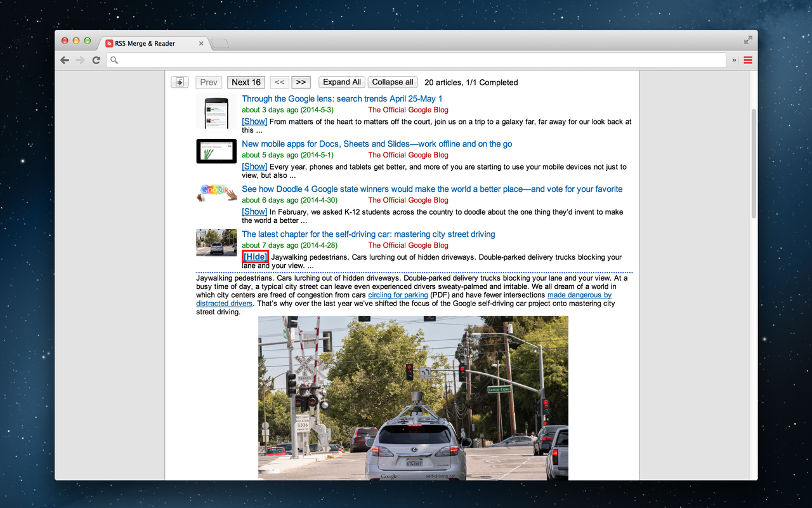Click the Google doodle thumbnail
The width and height of the screenshot is (812, 508).
pos(216,192)
